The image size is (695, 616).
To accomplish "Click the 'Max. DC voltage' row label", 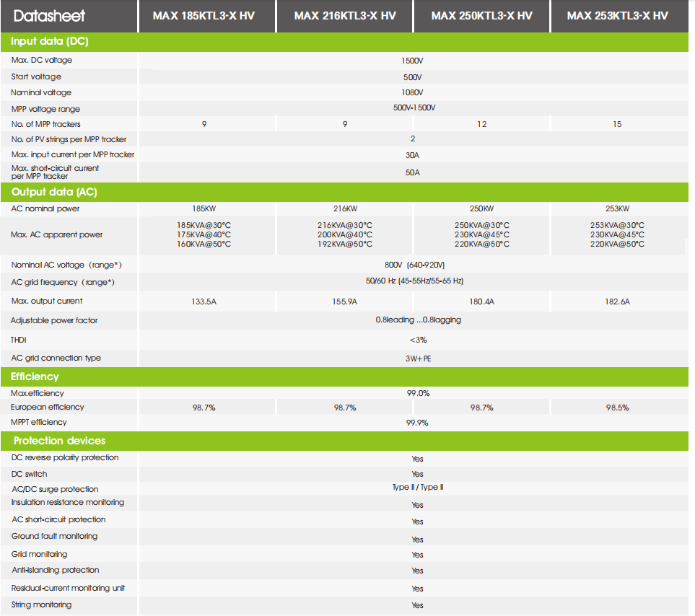I will [x=42, y=60].
